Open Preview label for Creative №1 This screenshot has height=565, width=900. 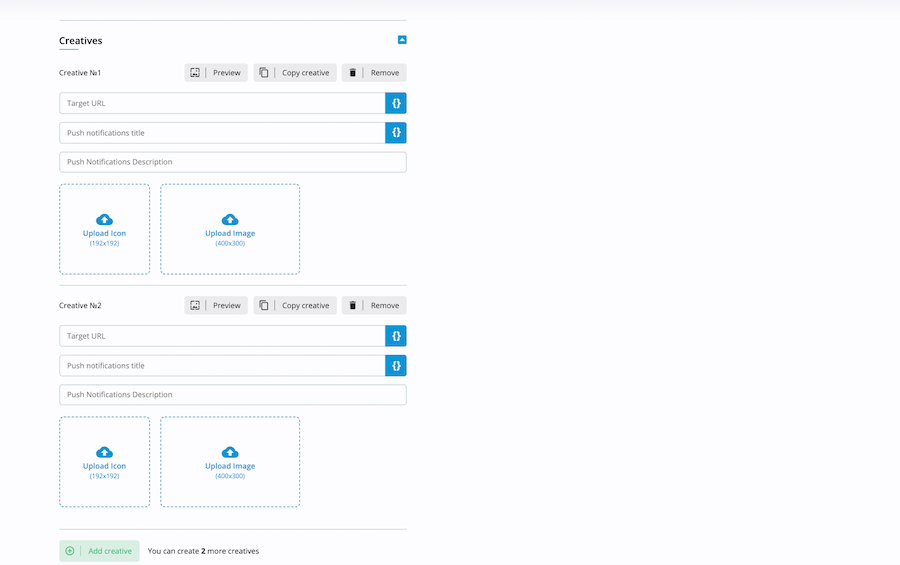[227, 73]
